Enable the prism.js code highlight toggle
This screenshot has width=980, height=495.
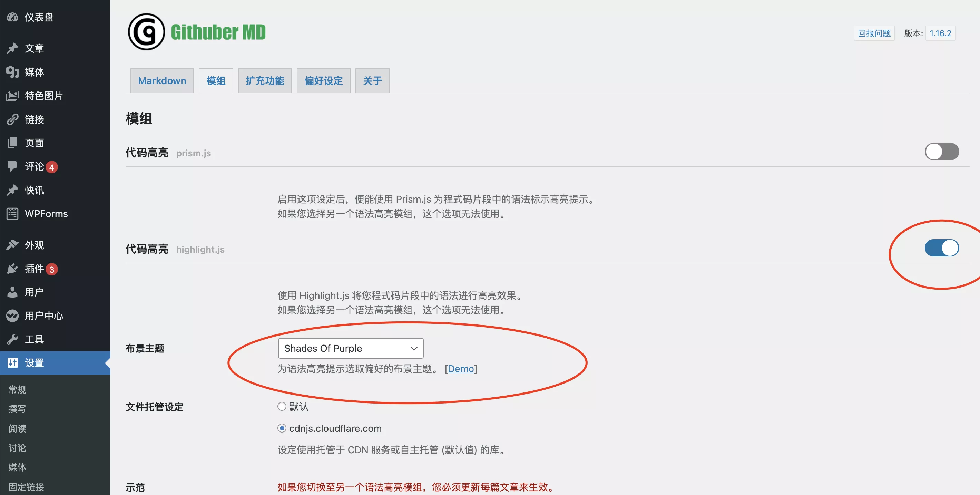point(942,152)
